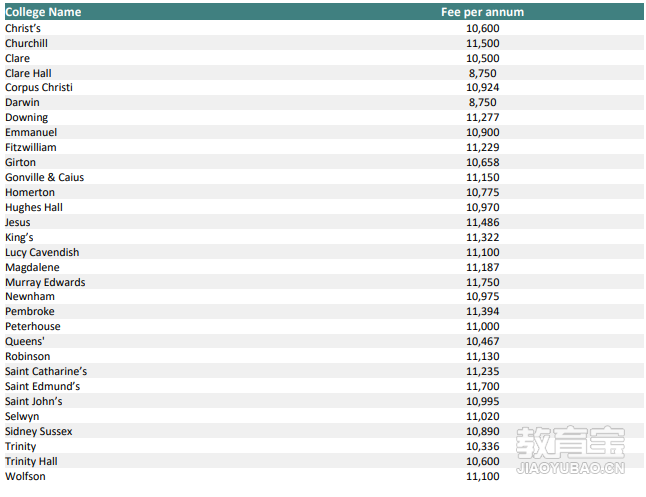This screenshot has width=646, height=497.
Task: Select the Trinity Hall college name
Action: pyautogui.click(x=31, y=462)
